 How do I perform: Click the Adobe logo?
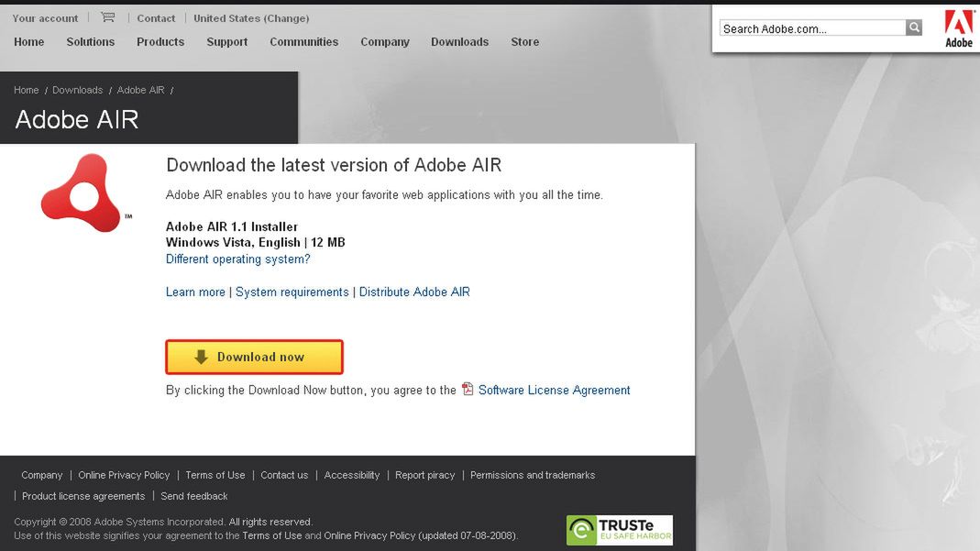pyautogui.click(x=959, y=28)
